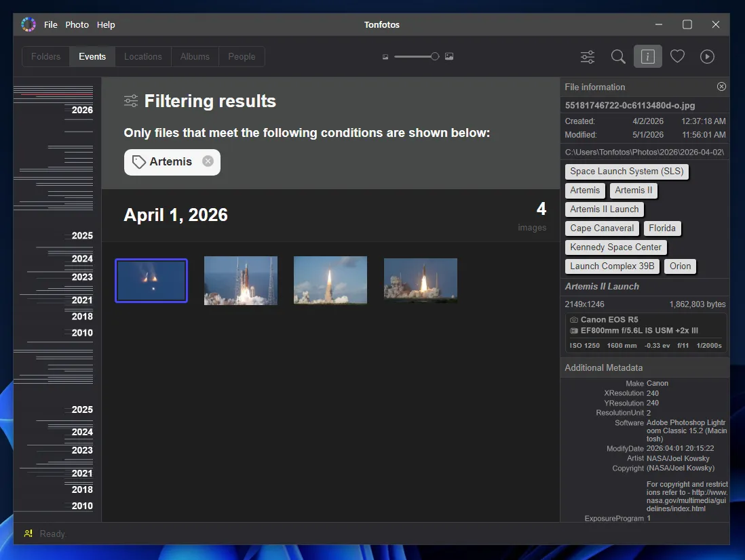Select the third rocket liftoff thumbnail

tap(330, 280)
